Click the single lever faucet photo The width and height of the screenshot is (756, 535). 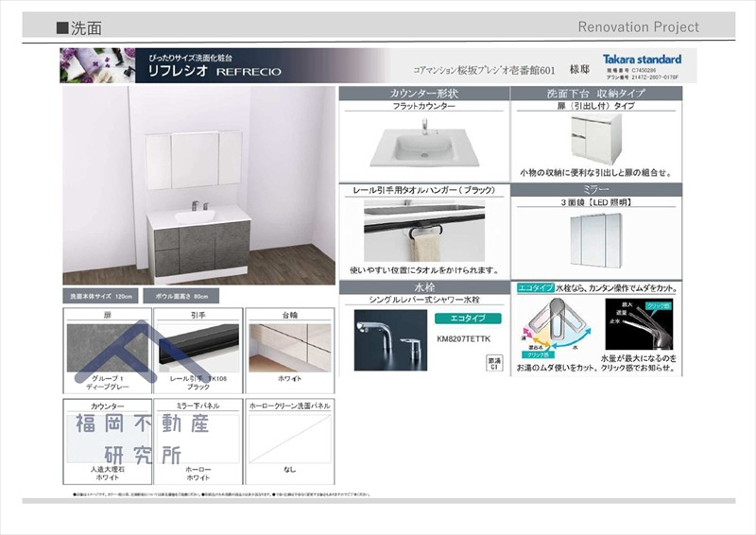[390, 340]
